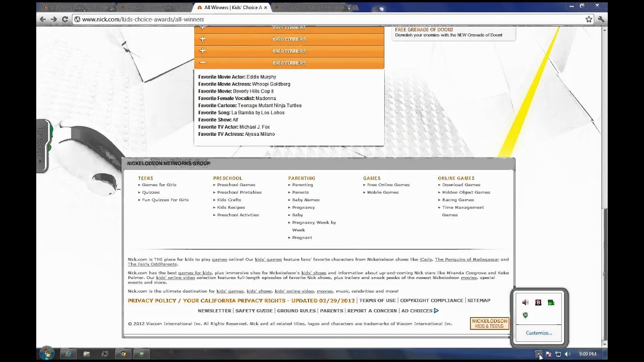The image size is (644, 362).
Task: Reload the page with the refresh icon
Action: coord(65,19)
